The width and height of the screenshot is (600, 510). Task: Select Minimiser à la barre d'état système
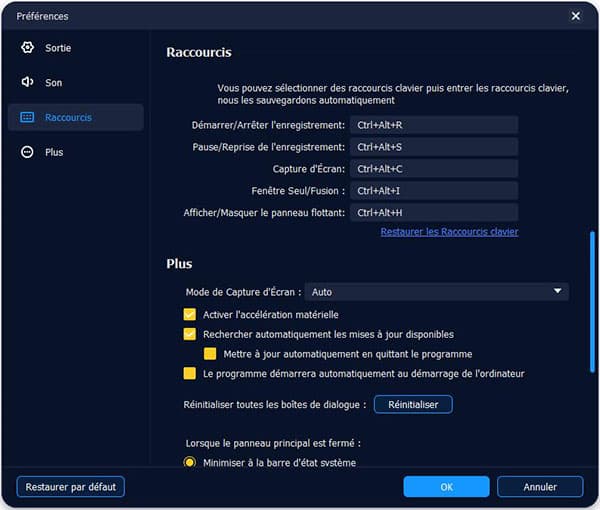coord(190,463)
